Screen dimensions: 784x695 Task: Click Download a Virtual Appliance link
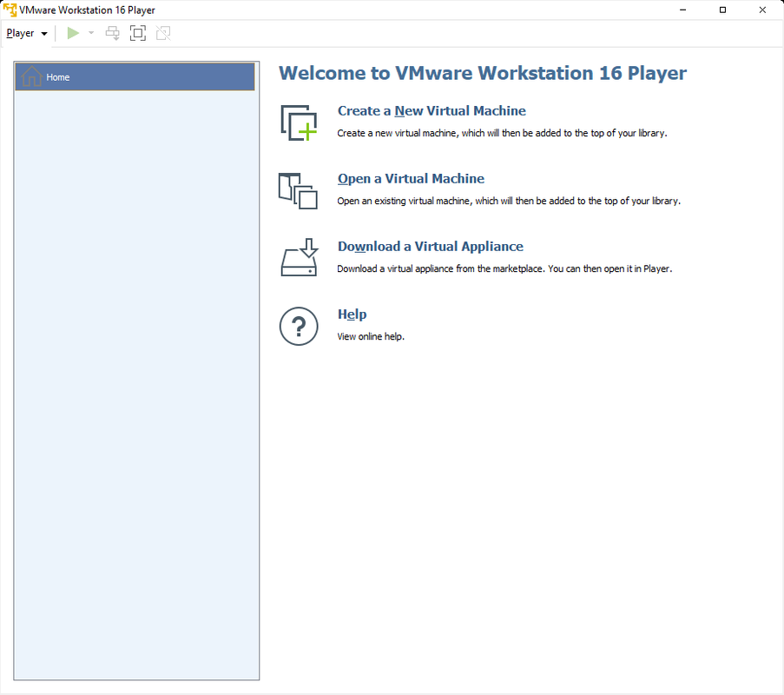coord(431,246)
